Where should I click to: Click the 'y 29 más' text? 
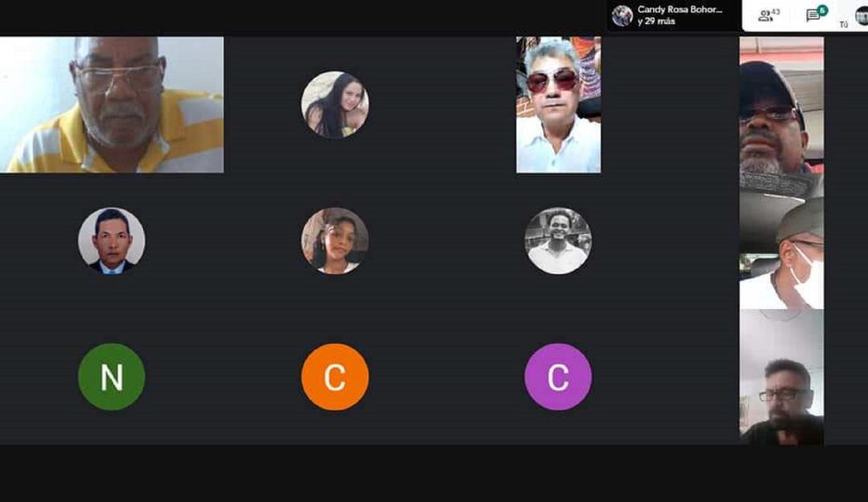(x=656, y=22)
